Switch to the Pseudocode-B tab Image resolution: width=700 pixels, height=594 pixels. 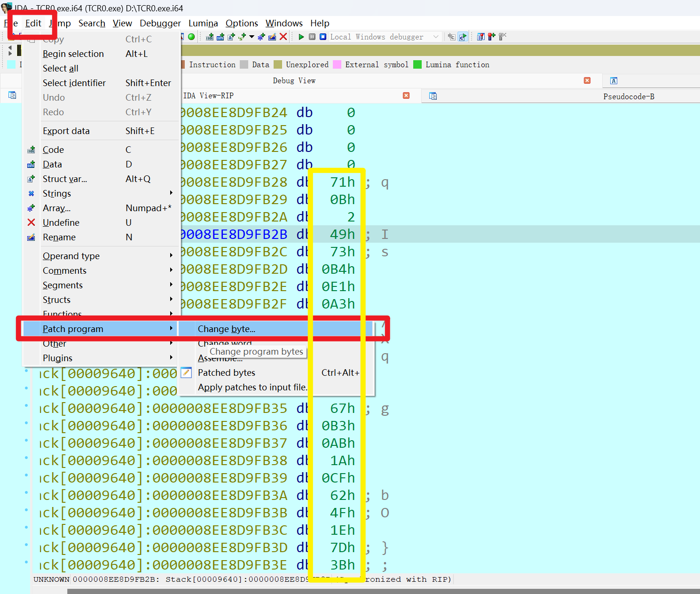pos(629,96)
